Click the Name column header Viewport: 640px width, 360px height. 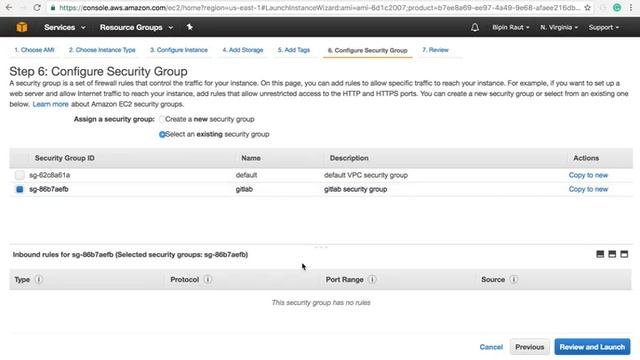pos(251,158)
